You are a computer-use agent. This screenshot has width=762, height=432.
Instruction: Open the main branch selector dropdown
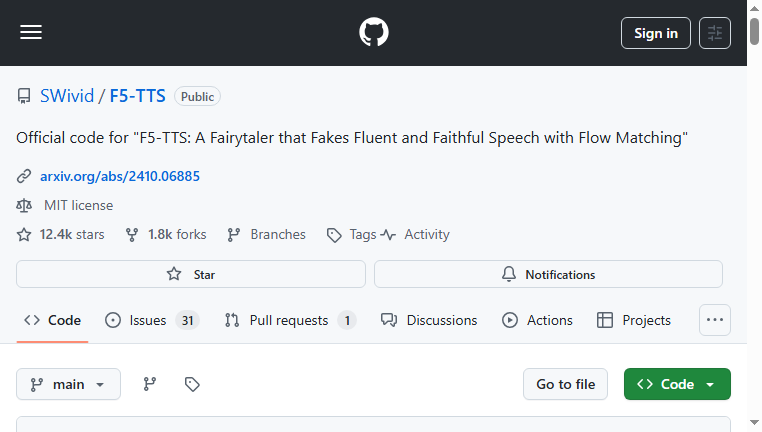point(69,384)
